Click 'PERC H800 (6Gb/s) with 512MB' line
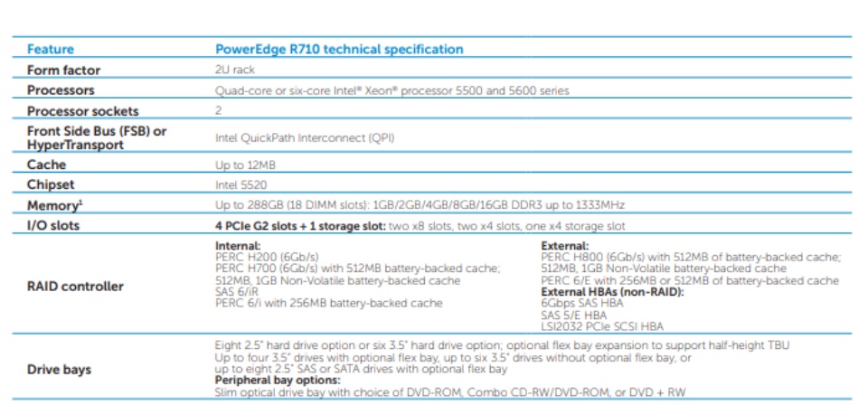The width and height of the screenshot is (868, 405). [691, 258]
